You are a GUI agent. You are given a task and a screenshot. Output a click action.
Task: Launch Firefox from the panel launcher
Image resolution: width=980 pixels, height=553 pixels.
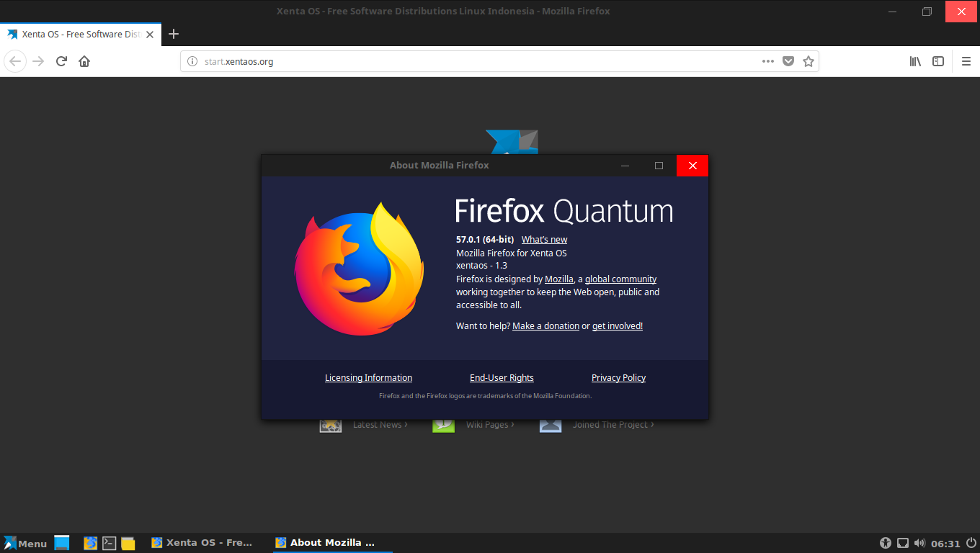tap(90, 543)
